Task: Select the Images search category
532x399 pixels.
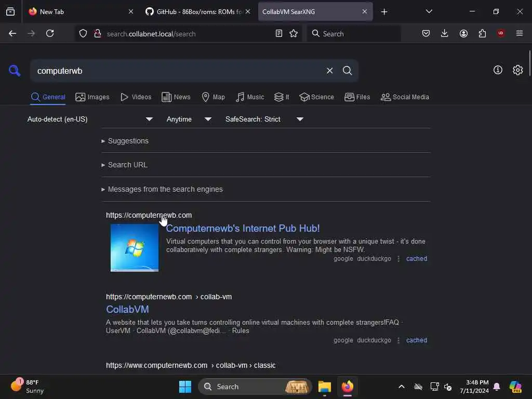Action: tap(92, 97)
